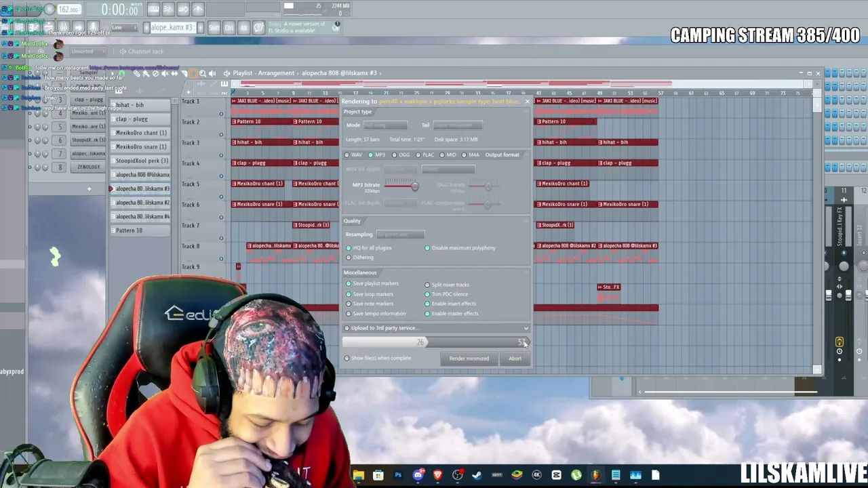
Task: Select pattern 'Pattern 10' in picker list
Action: pos(141,230)
